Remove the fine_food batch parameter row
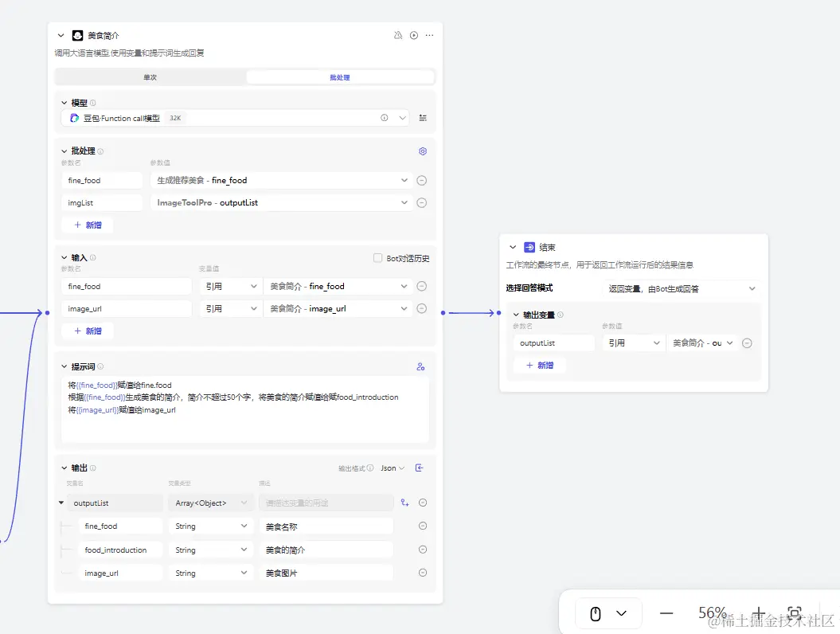This screenshot has width=840, height=634. click(x=422, y=181)
